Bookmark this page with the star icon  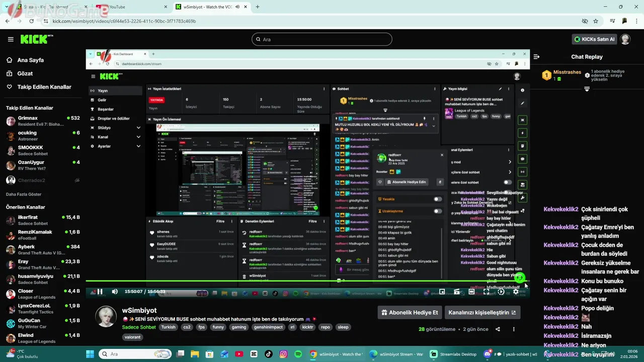[596, 21]
